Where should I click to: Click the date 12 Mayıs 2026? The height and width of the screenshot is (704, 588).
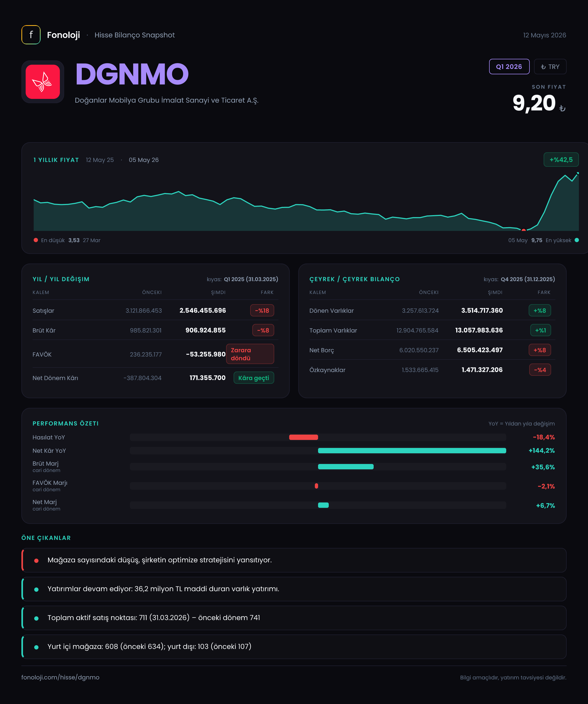(544, 35)
